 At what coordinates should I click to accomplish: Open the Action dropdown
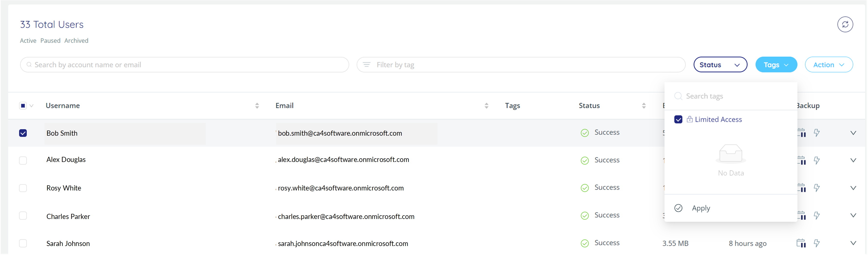point(829,65)
